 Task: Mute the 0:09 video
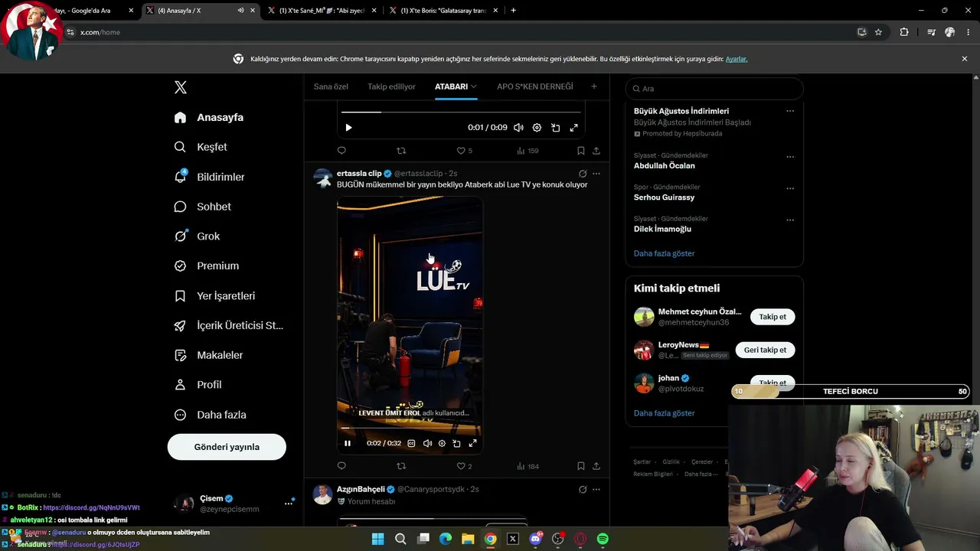pyautogui.click(x=518, y=128)
